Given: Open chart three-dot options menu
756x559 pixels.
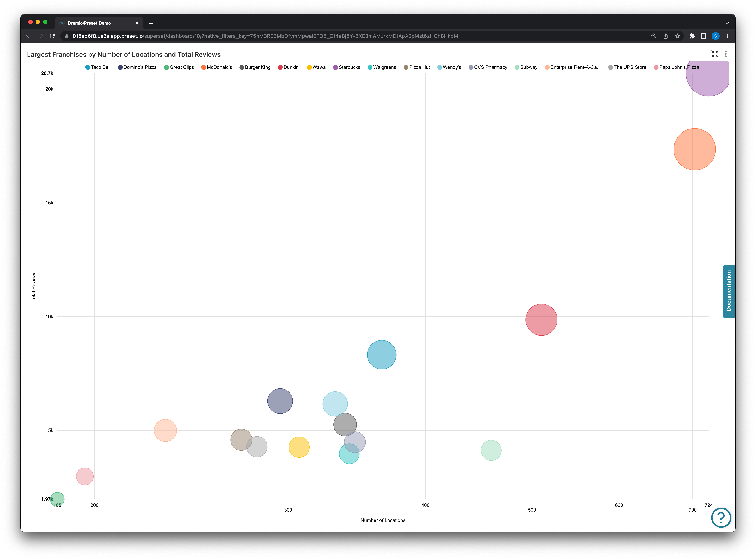Looking at the screenshot, I should 726,54.
